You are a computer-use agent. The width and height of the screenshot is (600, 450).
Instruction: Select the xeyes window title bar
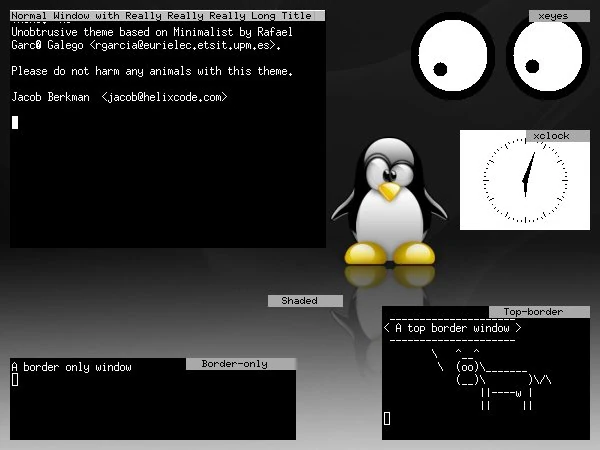(x=559, y=16)
